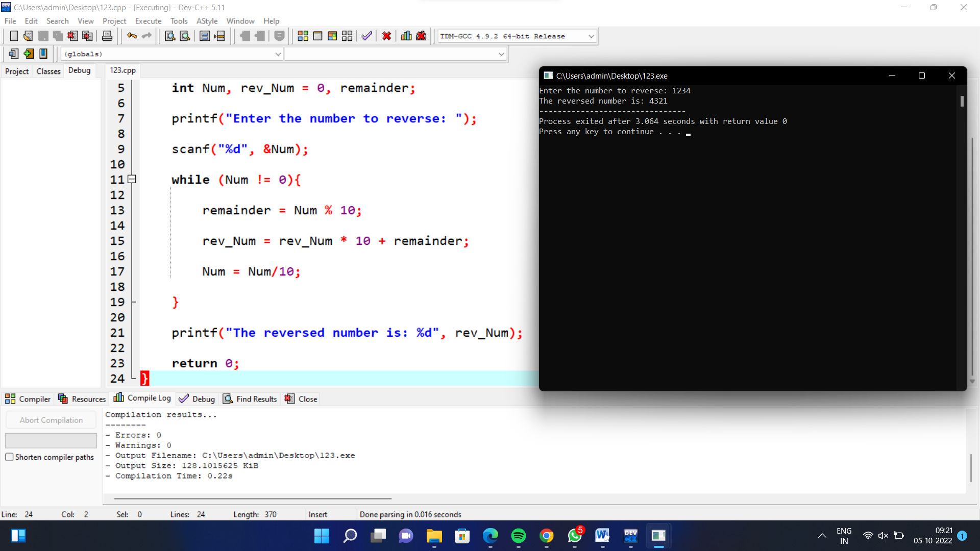980x551 pixels.
Task: Open the Find dialog with the magnifier icon
Action: coord(170,36)
